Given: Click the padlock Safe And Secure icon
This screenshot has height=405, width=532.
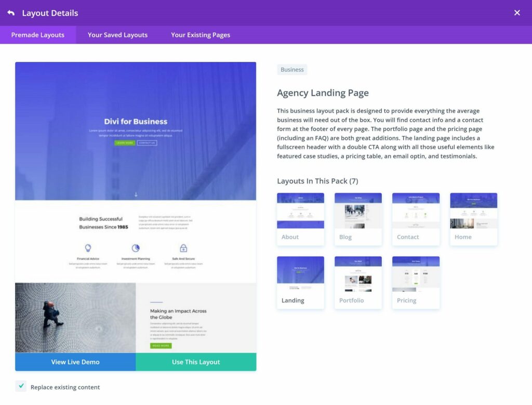Looking at the screenshot, I should coord(183,248).
